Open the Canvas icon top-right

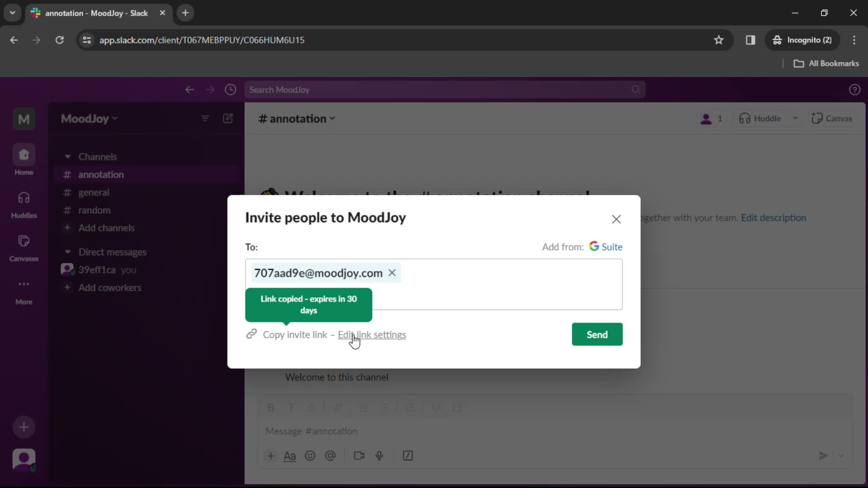point(832,118)
